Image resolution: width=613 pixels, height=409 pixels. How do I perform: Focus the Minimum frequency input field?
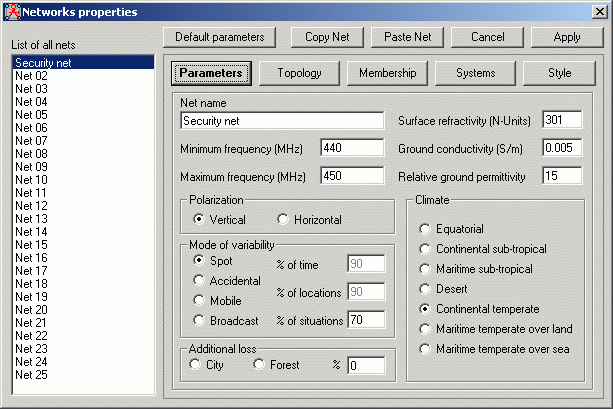[x=352, y=148]
